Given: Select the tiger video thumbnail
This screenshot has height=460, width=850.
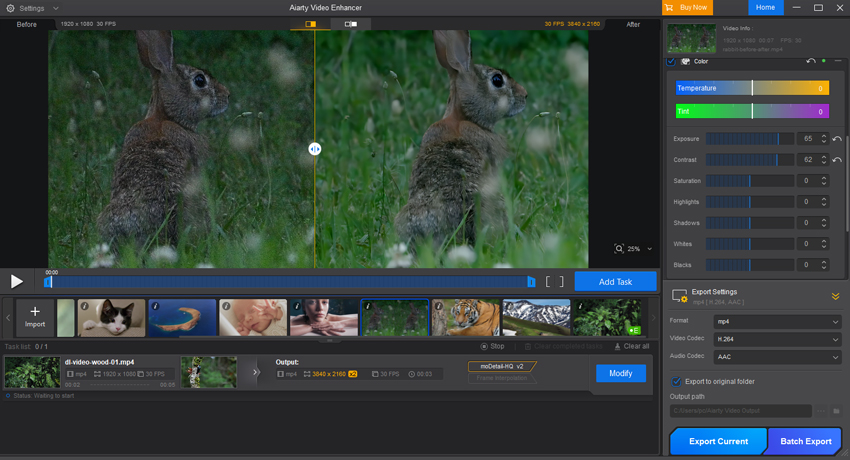Looking at the screenshot, I should pyautogui.click(x=466, y=318).
